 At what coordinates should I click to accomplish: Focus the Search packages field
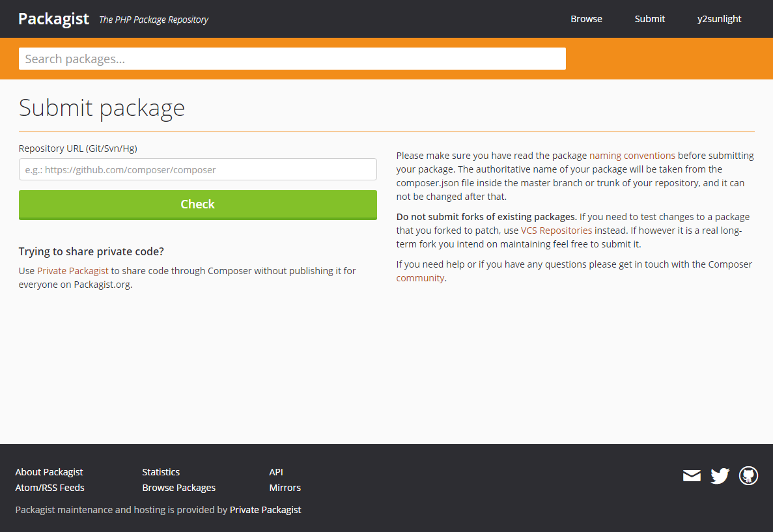pos(292,59)
